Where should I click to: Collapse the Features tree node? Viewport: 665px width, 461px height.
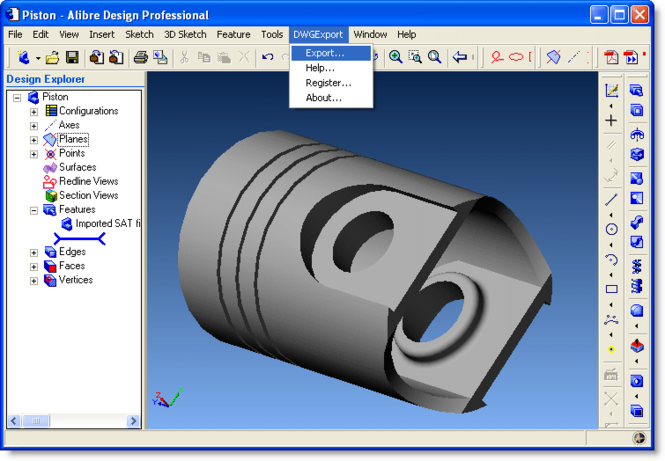(x=34, y=210)
